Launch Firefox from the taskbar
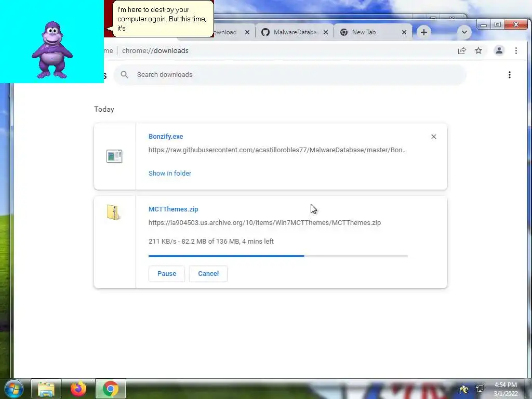Screen dimensions: 532x399 coord(78,389)
